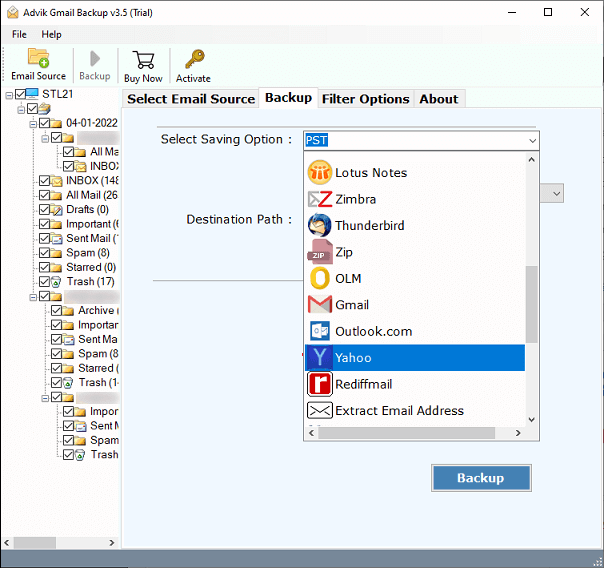This screenshot has height=568, width=604.
Task: Pick the Gmail envelope icon option
Action: pyautogui.click(x=320, y=305)
